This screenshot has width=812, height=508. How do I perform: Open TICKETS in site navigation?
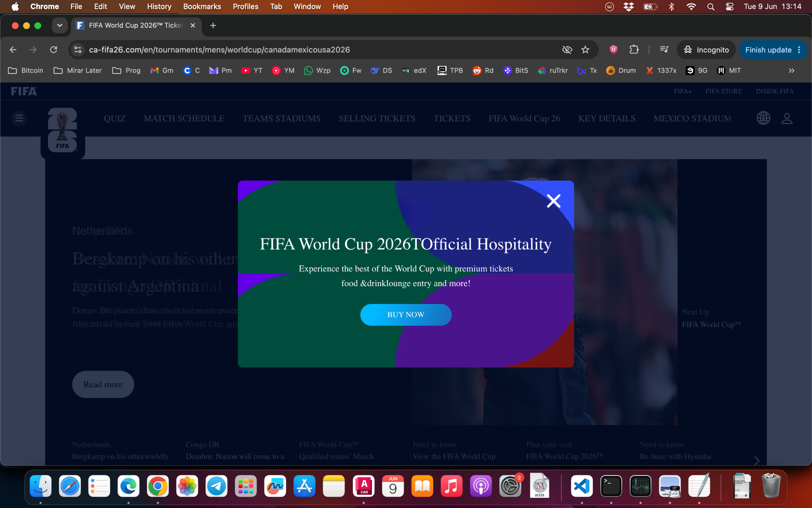coord(452,118)
